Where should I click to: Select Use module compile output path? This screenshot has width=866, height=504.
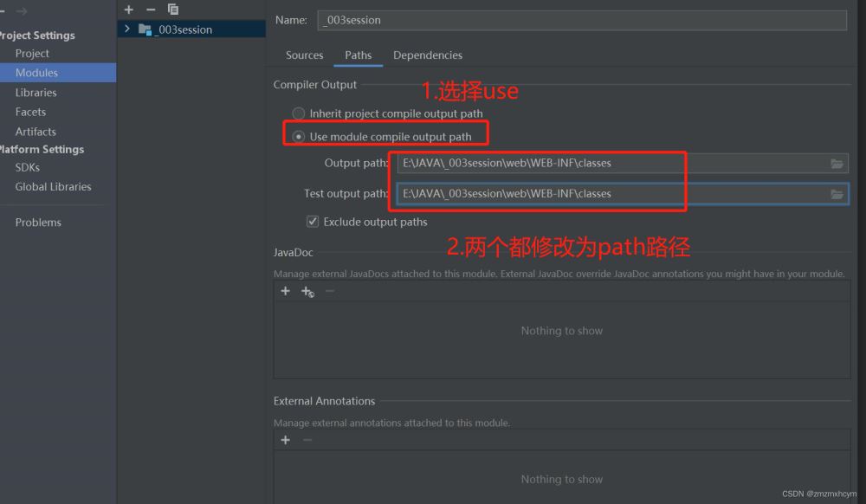299,137
